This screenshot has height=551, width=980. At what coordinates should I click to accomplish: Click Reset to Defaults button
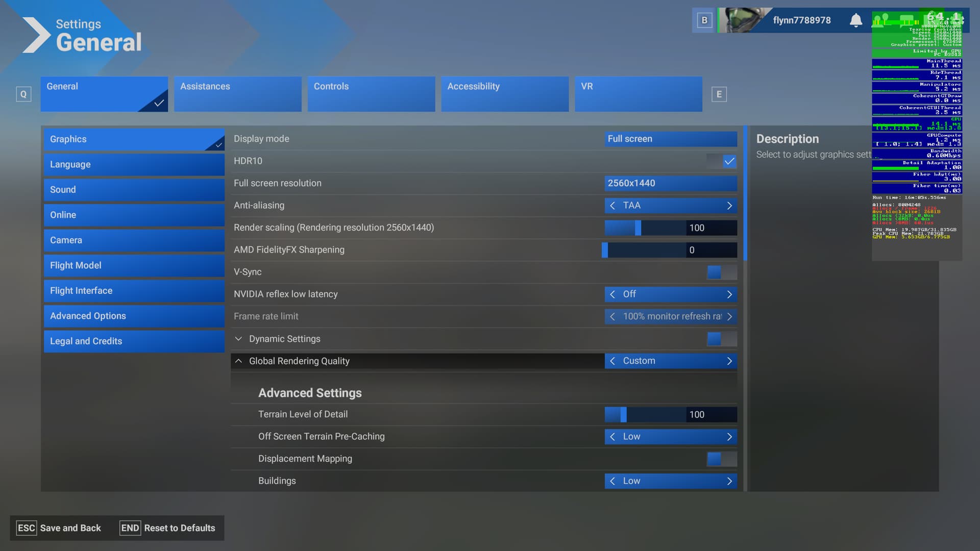point(168,528)
